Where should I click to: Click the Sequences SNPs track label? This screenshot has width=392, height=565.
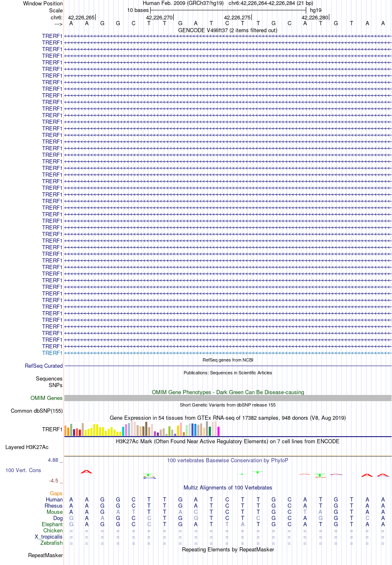click(x=49, y=382)
